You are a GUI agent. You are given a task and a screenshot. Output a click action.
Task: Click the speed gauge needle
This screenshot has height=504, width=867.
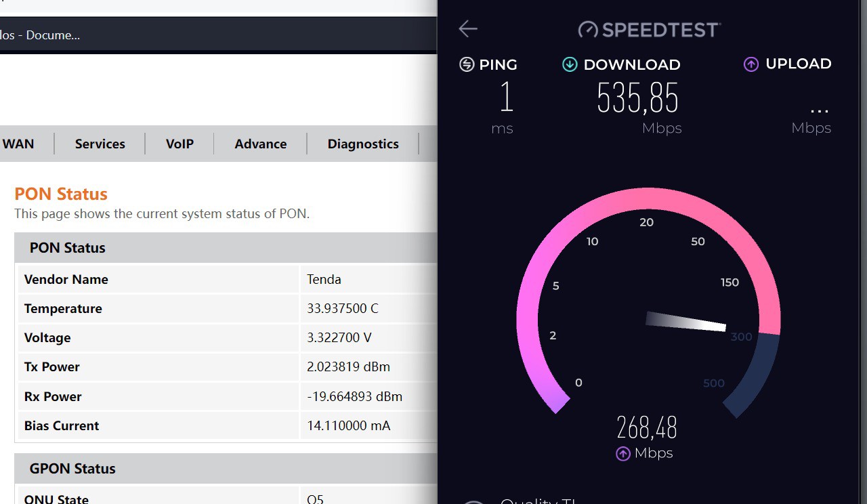685,322
